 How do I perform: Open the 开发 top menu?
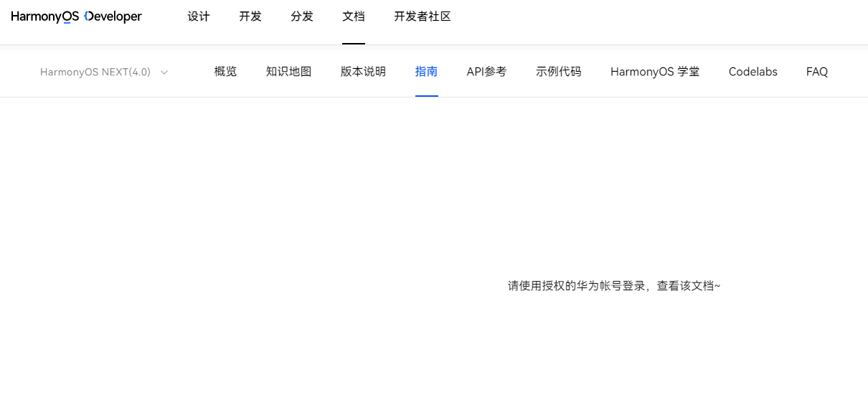tap(250, 16)
